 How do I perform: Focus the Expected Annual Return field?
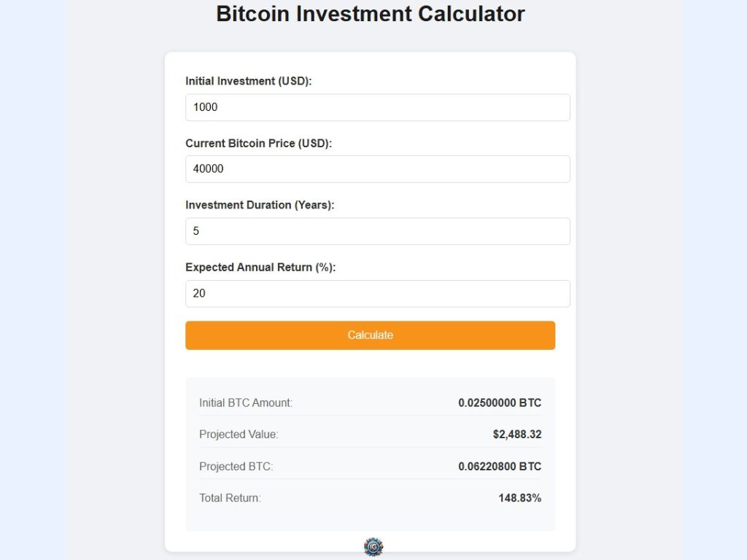point(377,293)
